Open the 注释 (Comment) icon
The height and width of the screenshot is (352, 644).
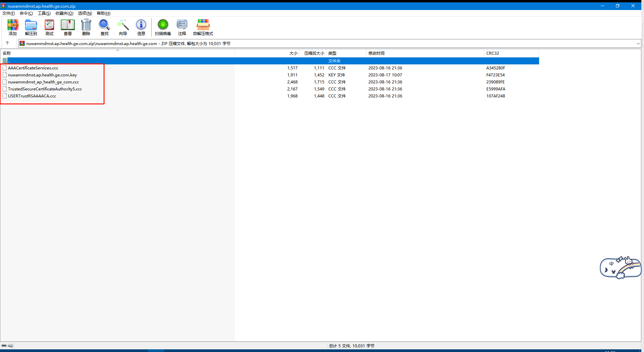pos(182,27)
